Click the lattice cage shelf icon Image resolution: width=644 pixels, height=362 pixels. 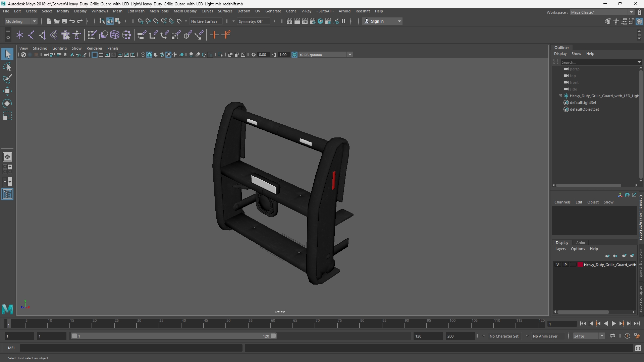click(115, 35)
